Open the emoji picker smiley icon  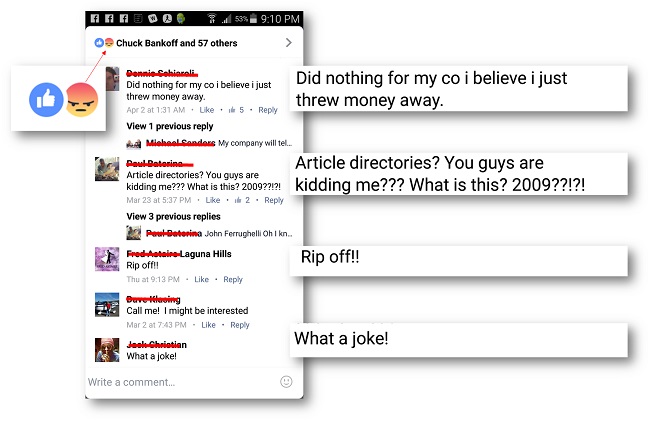(x=286, y=381)
